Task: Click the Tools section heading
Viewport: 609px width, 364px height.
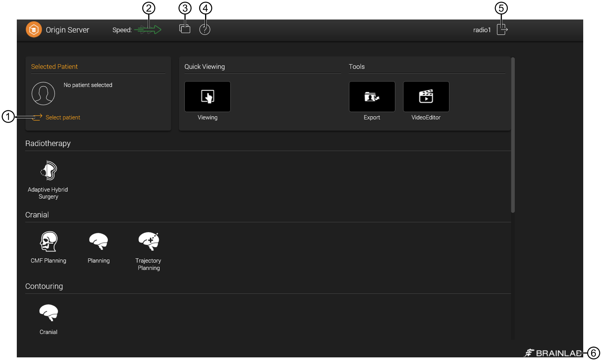Action: [x=357, y=67]
